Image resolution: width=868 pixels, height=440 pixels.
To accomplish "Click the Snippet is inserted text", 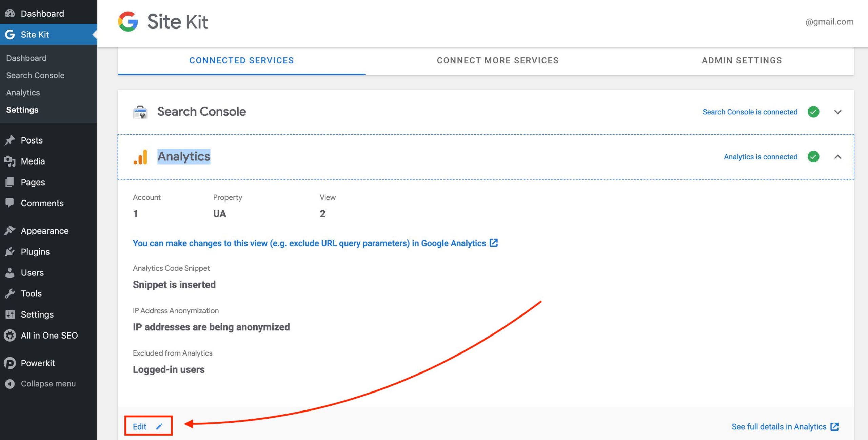I will pyautogui.click(x=174, y=284).
